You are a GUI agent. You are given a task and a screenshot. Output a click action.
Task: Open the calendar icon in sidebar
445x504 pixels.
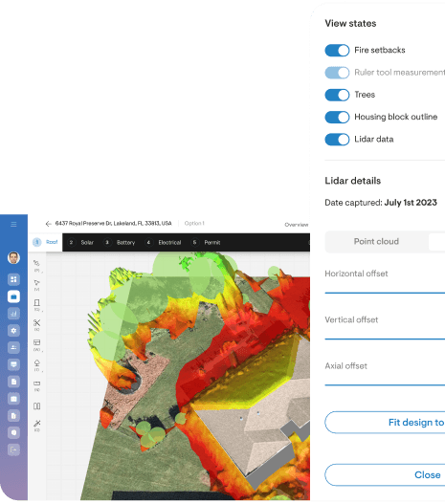[13, 399]
